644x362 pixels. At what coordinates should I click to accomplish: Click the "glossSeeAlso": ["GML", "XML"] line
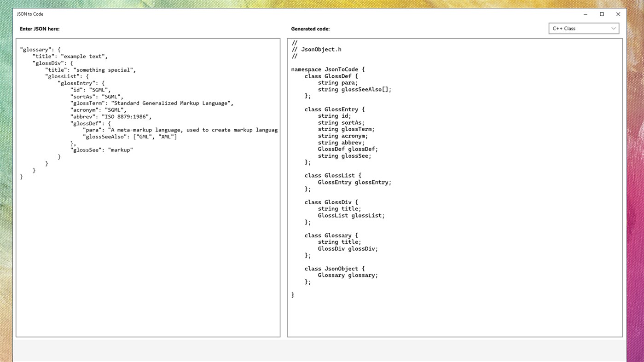click(130, 137)
